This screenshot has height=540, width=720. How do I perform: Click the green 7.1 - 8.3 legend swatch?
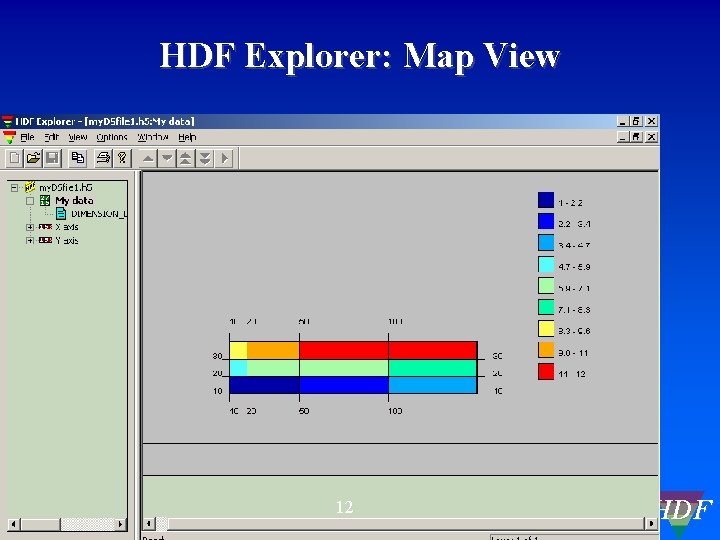coord(546,307)
